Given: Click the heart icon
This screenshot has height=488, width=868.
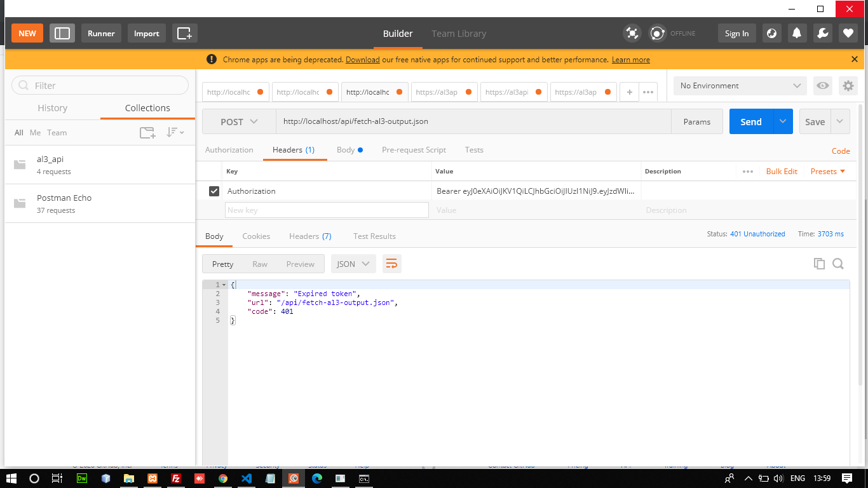Looking at the screenshot, I should click(x=848, y=33).
